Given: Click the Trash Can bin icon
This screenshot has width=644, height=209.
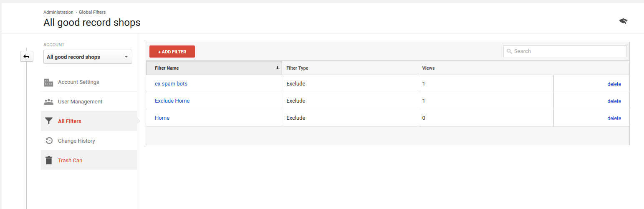Looking at the screenshot, I should [x=49, y=160].
